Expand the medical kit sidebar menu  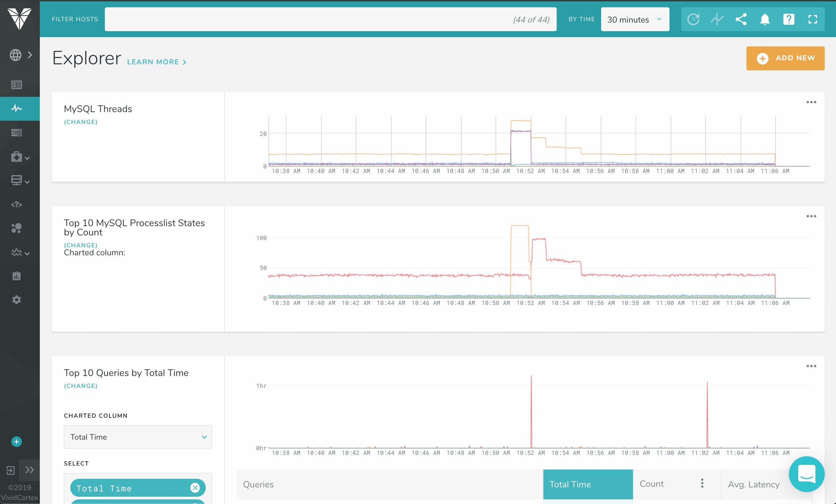pos(20,157)
